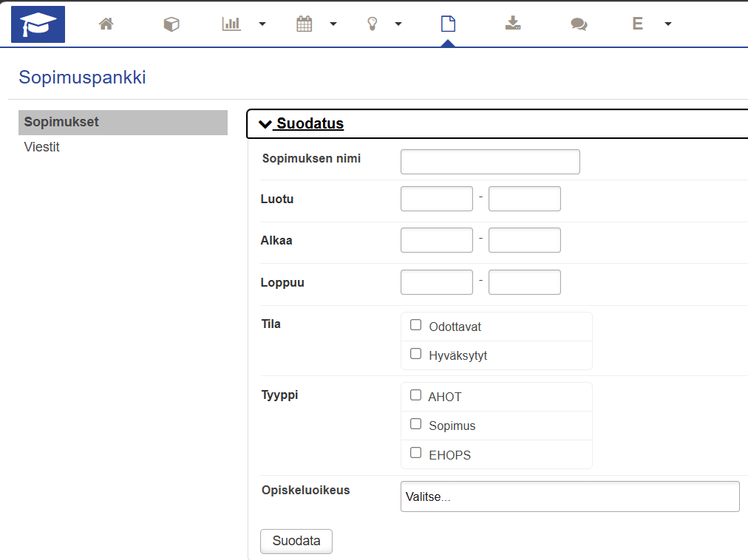The height and width of the screenshot is (560, 748).
Task: Click the download tray icon
Action: [513, 24]
